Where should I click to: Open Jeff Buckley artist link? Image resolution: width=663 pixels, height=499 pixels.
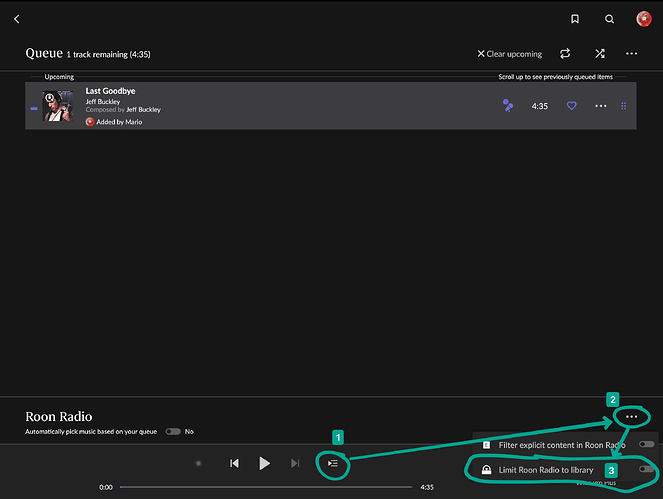coord(103,101)
